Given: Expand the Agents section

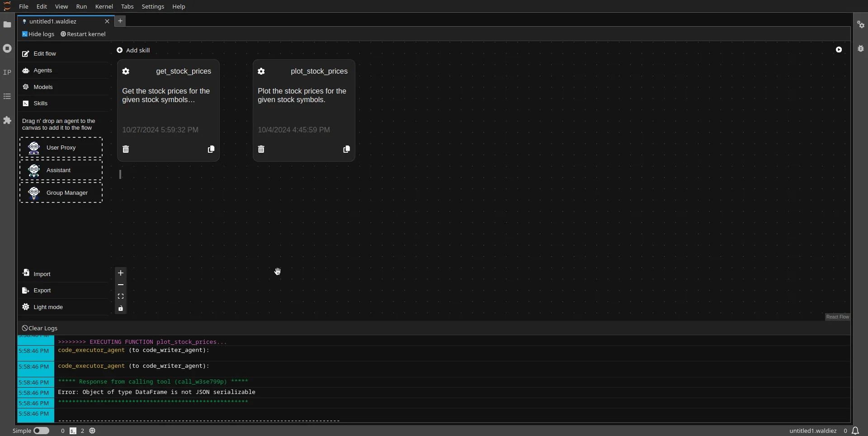Looking at the screenshot, I should (43, 70).
